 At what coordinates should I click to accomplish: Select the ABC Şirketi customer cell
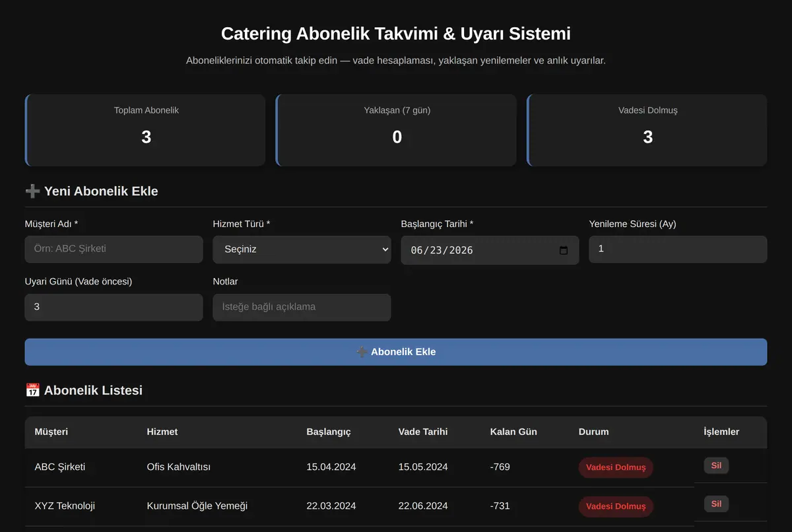point(60,467)
